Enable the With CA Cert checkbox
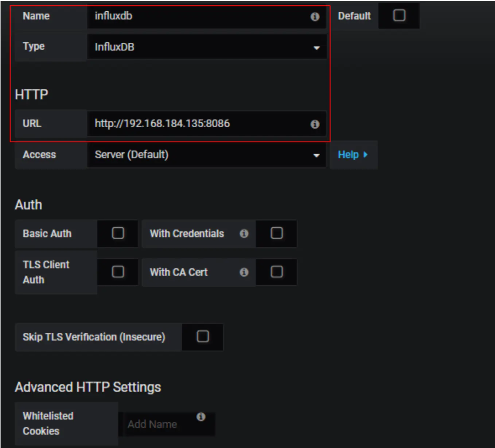This screenshot has width=495, height=448. tap(277, 272)
